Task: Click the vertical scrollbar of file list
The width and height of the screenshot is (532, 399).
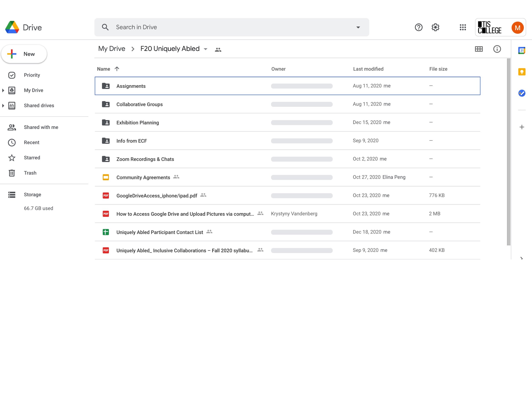Action: (x=508, y=152)
